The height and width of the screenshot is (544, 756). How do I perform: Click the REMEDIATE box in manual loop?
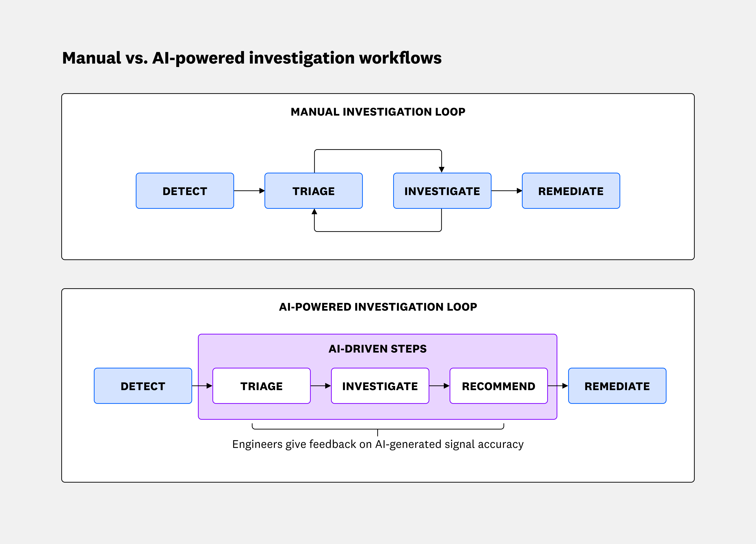click(570, 191)
